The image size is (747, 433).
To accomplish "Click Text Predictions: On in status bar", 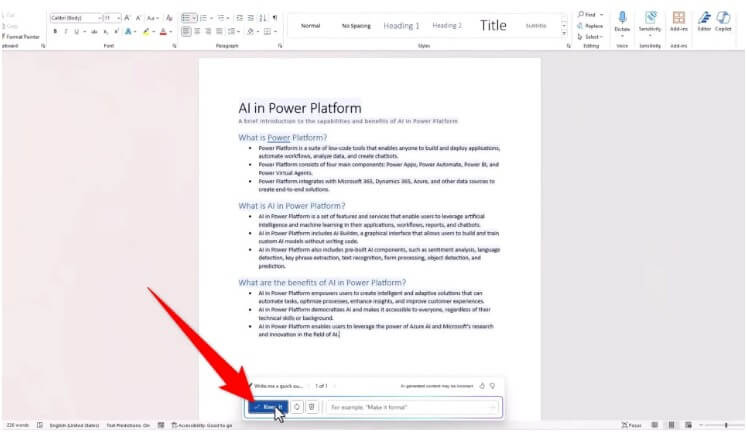I will point(128,425).
